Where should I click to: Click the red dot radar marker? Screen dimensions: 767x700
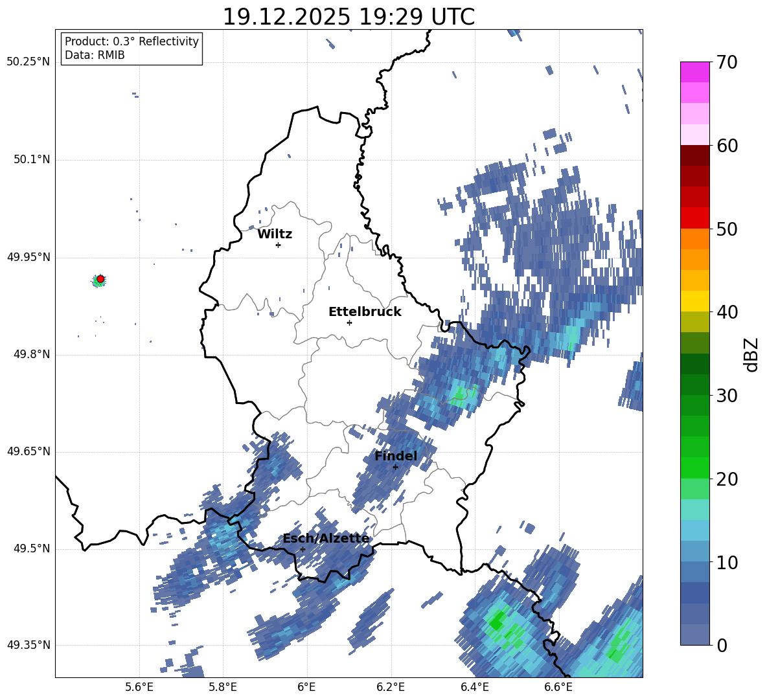[x=100, y=279]
